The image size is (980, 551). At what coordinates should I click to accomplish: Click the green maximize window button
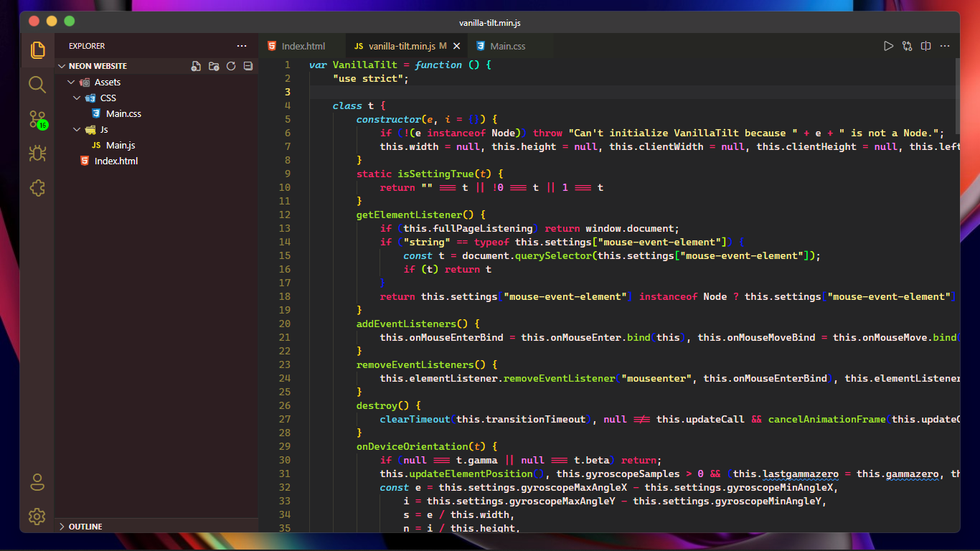click(x=69, y=22)
